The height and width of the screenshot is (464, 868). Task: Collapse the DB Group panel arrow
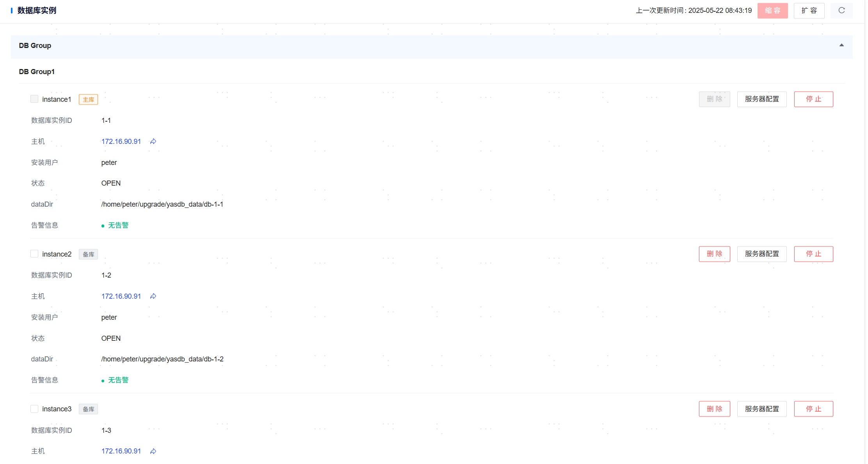point(841,45)
